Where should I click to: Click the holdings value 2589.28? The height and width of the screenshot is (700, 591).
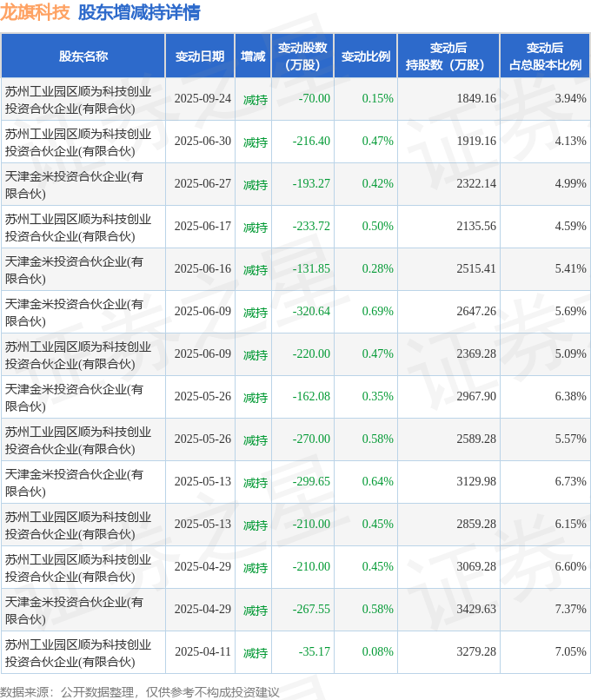coord(476,439)
